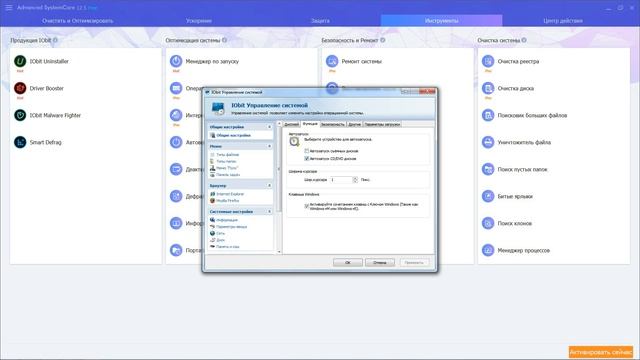Click info icon beside Безопасность и Ремонт heading
The width and height of the screenshot is (640, 360).
tap(382, 40)
